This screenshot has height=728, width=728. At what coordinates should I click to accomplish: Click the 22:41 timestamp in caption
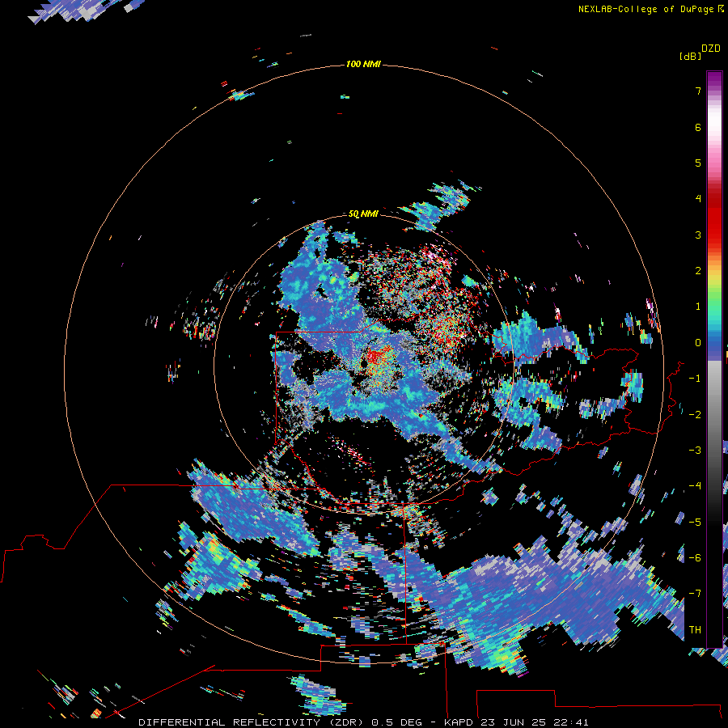point(572,722)
